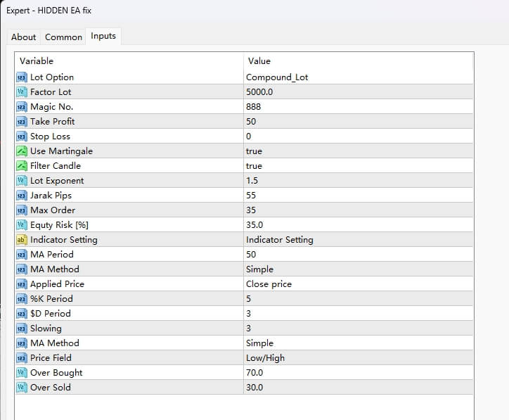Click the Indicator Setting string icon
Image resolution: width=509 pixels, height=420 pixels.
tap(21, 240)
